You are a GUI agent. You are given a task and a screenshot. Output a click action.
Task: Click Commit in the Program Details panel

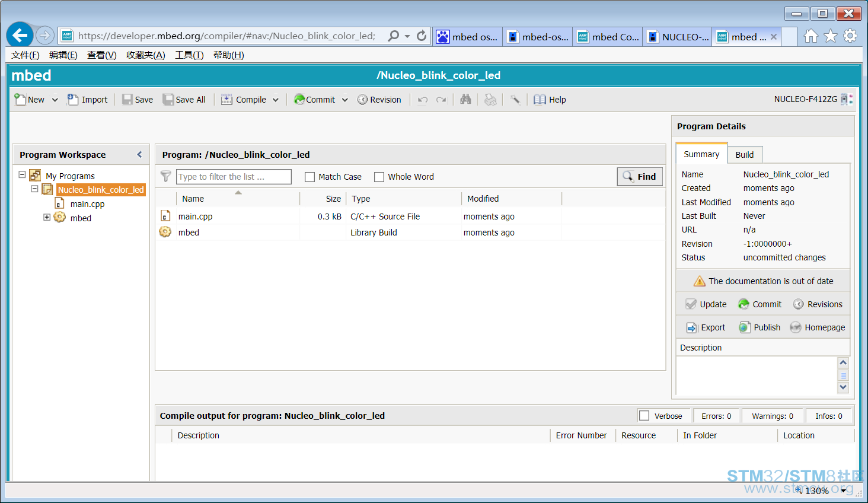tap(759, 304)
